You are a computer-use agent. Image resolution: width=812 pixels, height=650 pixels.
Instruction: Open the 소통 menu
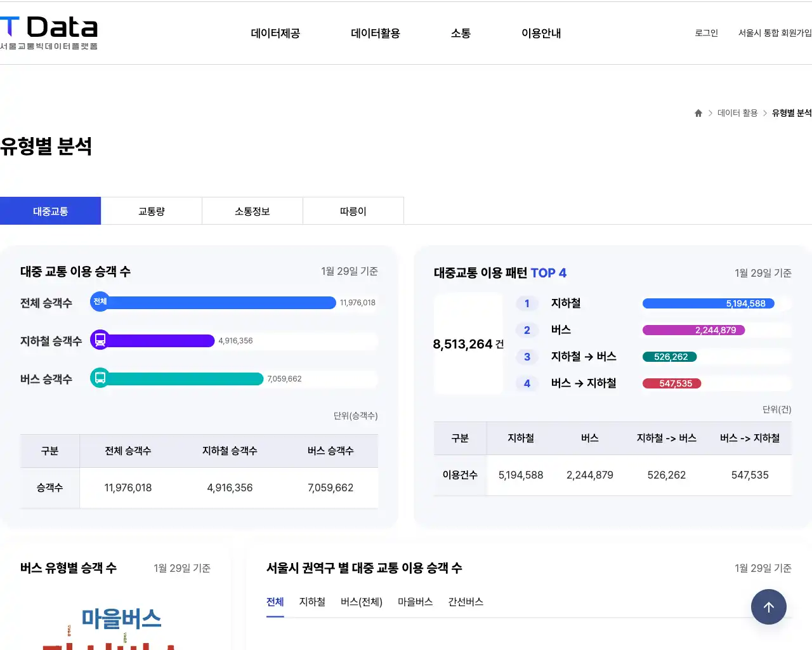coord(461,33)
